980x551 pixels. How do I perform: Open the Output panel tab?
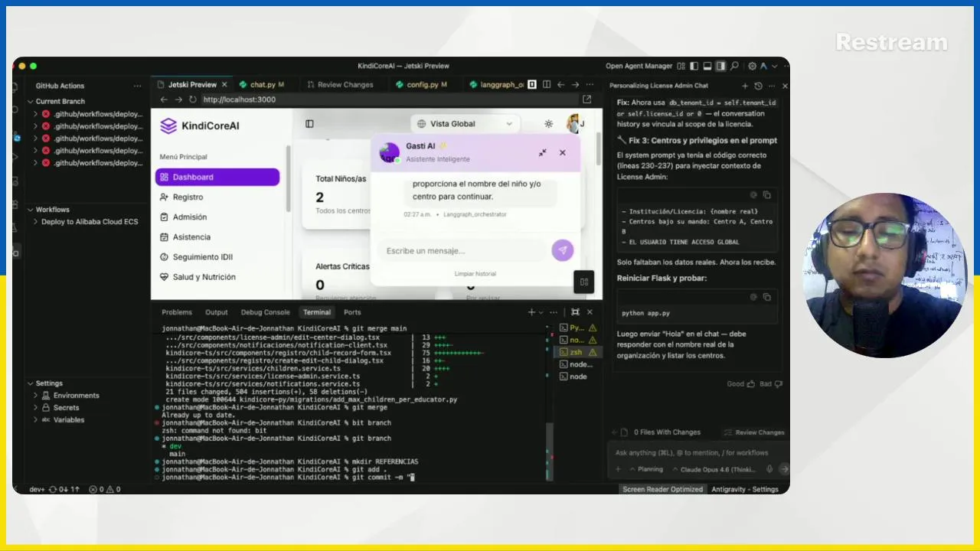(217, 312)
